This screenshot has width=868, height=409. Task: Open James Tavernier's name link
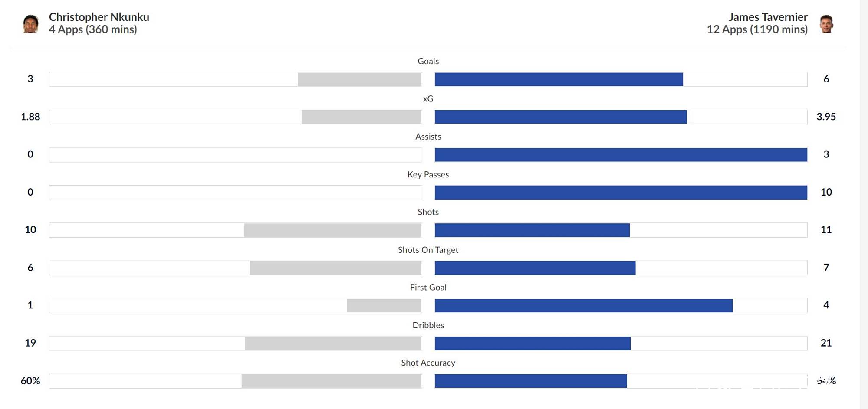coord(768,17)
